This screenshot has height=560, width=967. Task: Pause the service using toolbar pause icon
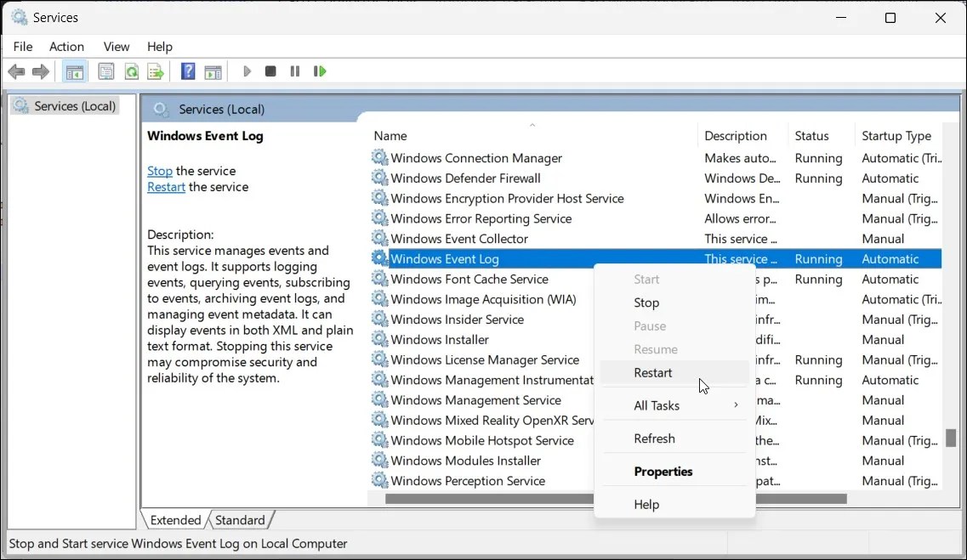[x=294, y=71]
